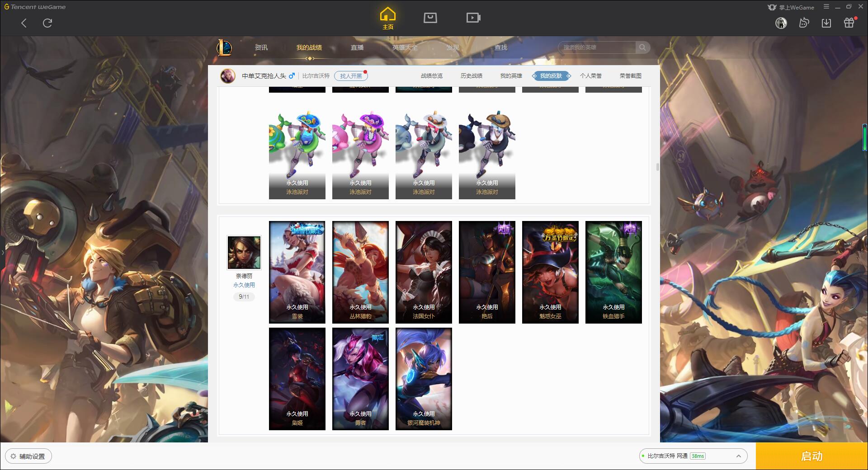This screenshot has width=868, height=470.
Task: Open the 铁血猎手 skin card
Action: [613, 272]
